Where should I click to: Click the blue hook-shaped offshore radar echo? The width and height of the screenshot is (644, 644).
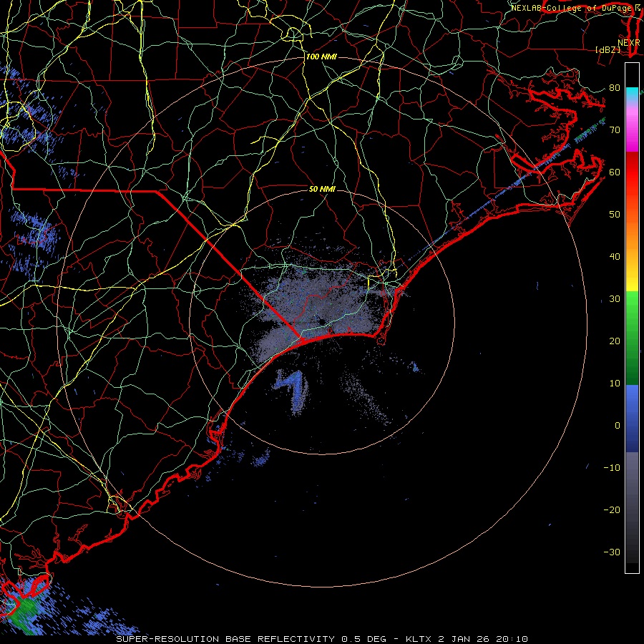[295, 389]
